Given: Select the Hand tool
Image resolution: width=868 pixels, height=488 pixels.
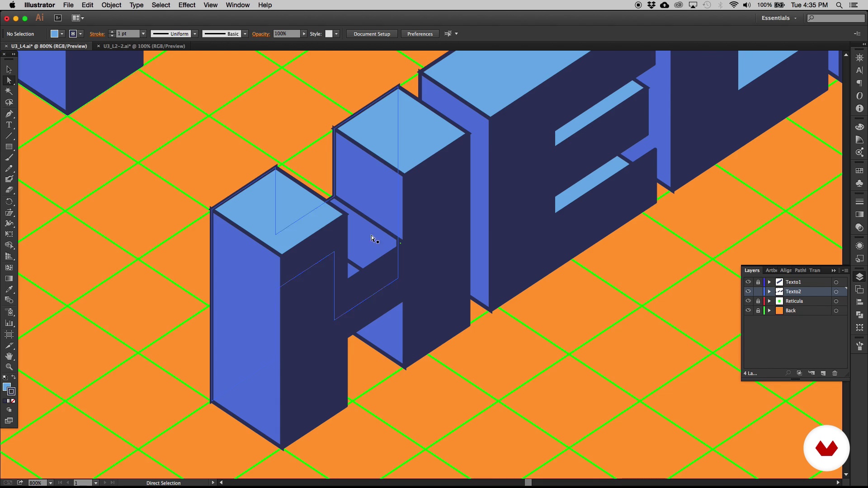Looking at the screenshot, I should coord(9,356).
